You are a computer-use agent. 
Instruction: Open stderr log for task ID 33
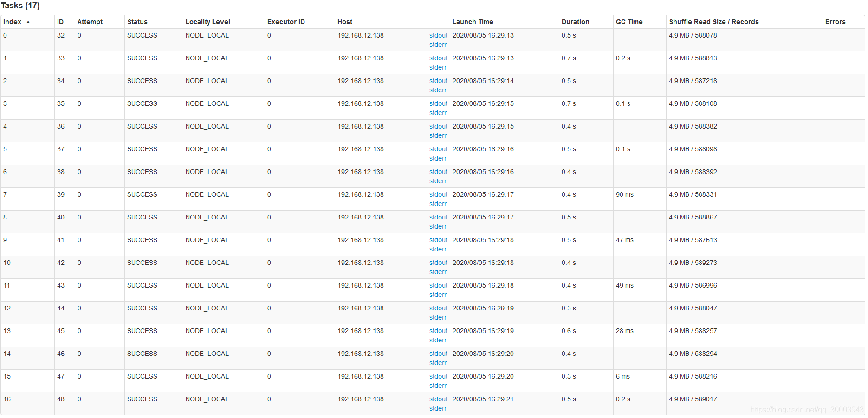coord(438,67)
